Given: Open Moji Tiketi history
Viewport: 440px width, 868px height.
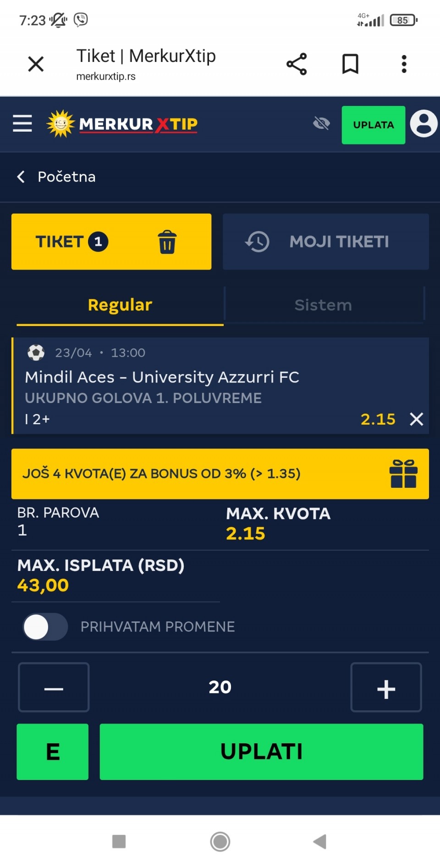Looking at the screenshot, I should pos(325,242).
